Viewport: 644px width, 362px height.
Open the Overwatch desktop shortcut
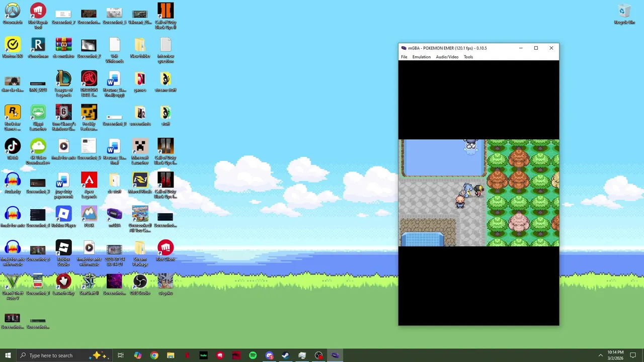click(x=13, y=14)
